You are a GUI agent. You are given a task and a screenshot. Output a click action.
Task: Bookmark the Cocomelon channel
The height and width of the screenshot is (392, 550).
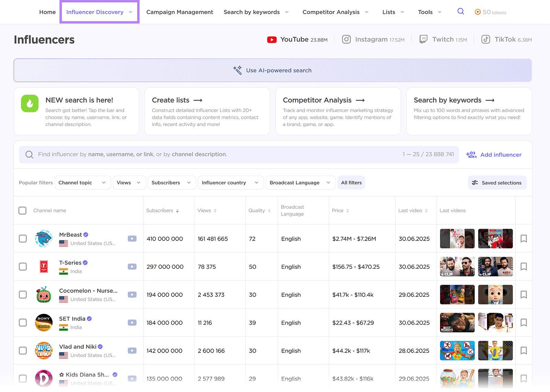524,294
